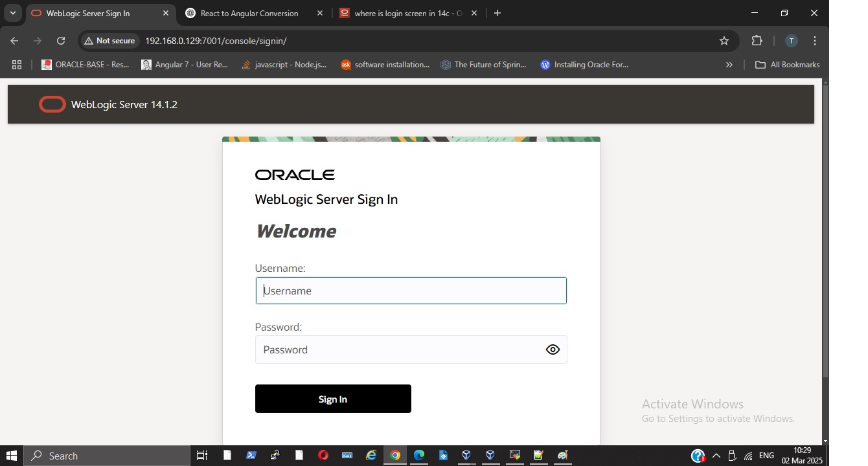Click the page vertical scrollbar

click(825, 230)
